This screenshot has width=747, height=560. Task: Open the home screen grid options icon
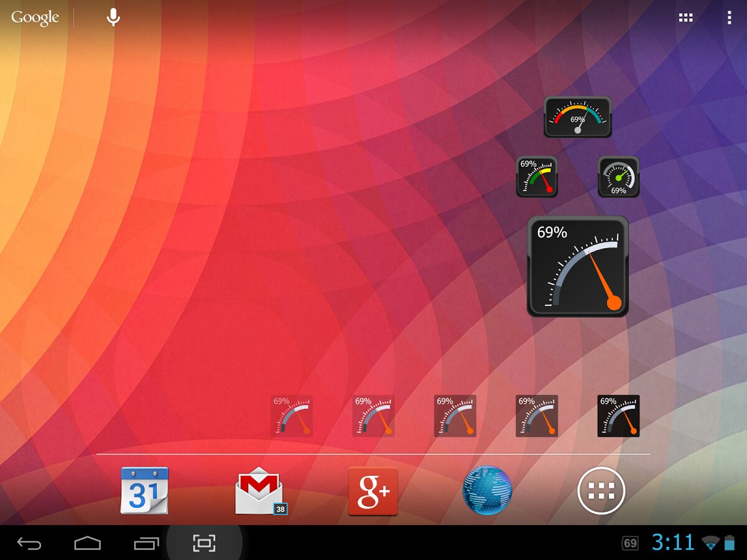tap(685, 17)
